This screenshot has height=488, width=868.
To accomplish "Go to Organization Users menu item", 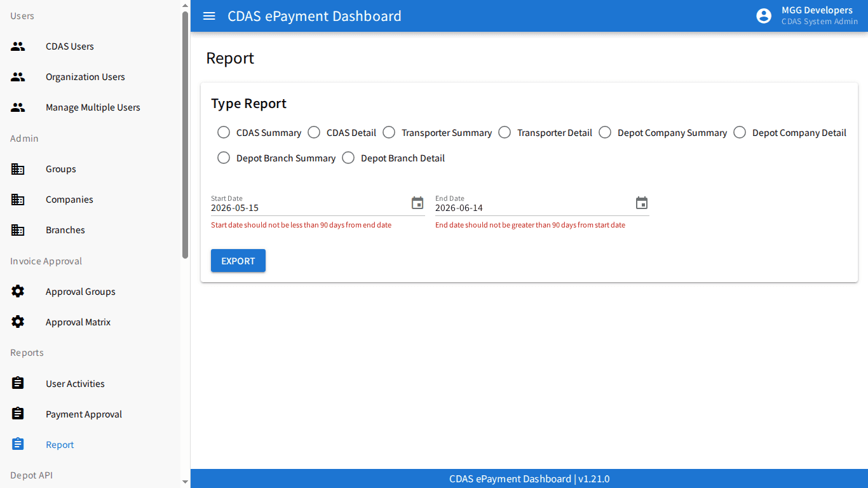I will [x=90, y=77].
